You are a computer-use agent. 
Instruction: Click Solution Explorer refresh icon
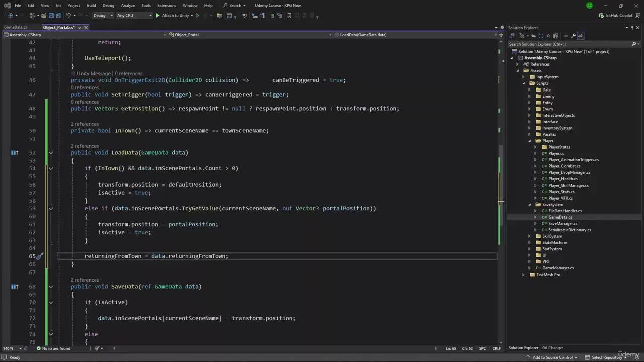click(x=541, y=36)
